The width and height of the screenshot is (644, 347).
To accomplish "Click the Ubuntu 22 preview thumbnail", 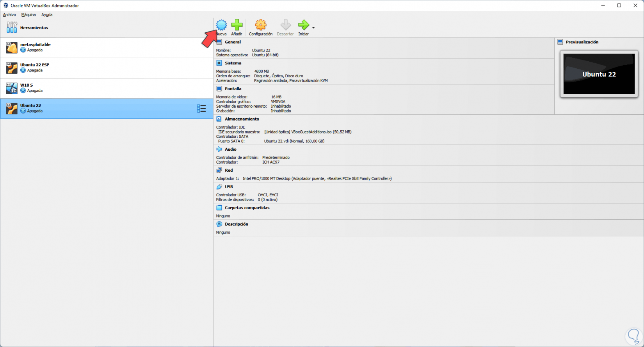I will click(x=599, y=74).
